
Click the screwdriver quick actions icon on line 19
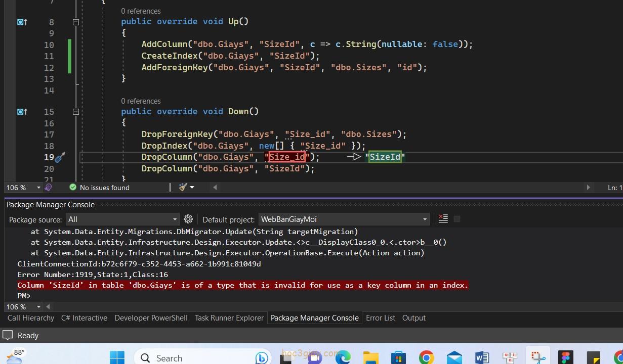tap(60, 157)
